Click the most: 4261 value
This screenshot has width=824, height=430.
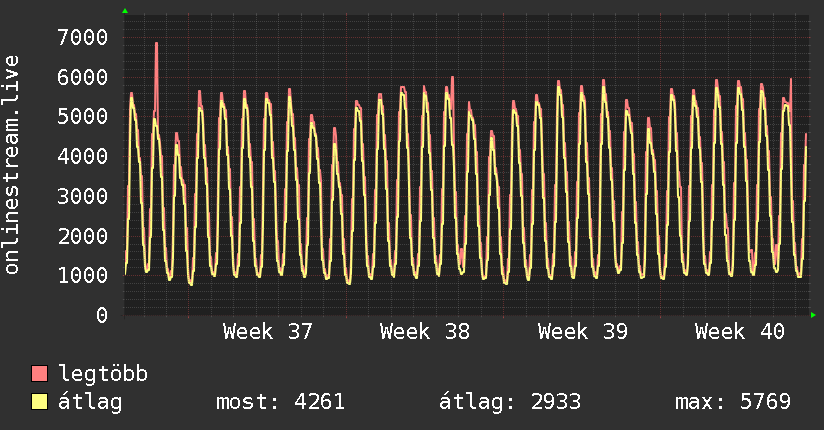click(x=280, y=402)
